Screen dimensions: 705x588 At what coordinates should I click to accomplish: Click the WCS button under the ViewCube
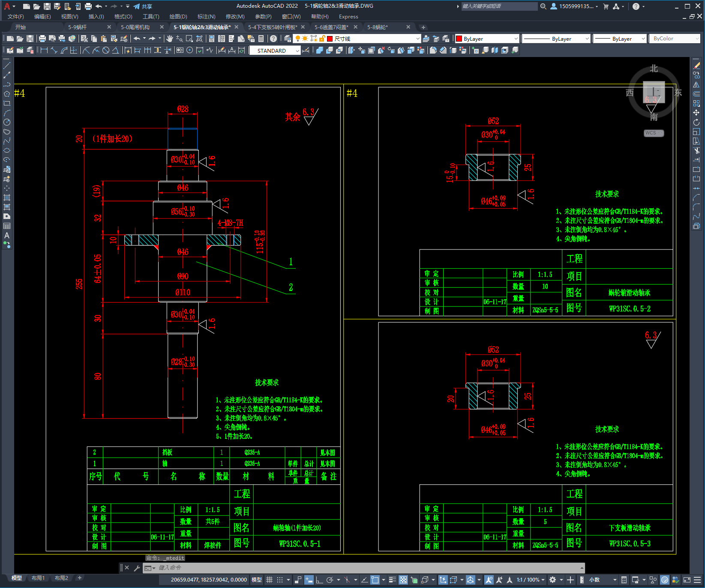(654, 133)
